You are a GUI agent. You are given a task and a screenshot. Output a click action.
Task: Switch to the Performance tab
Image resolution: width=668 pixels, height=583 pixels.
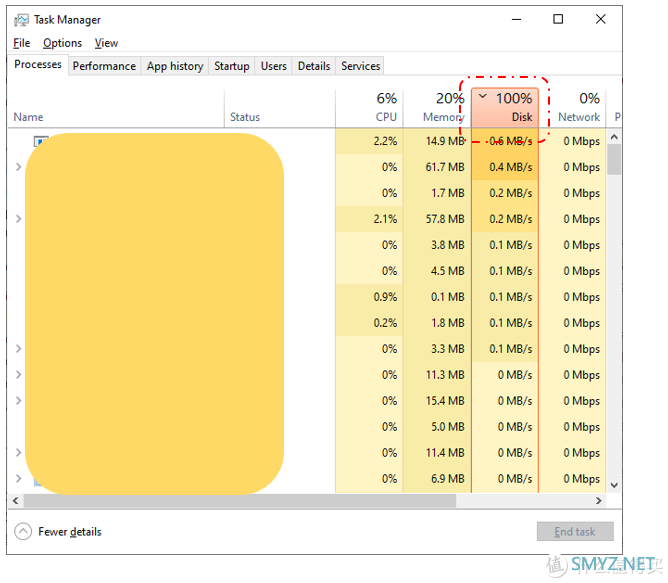click(x=104, y=66)
